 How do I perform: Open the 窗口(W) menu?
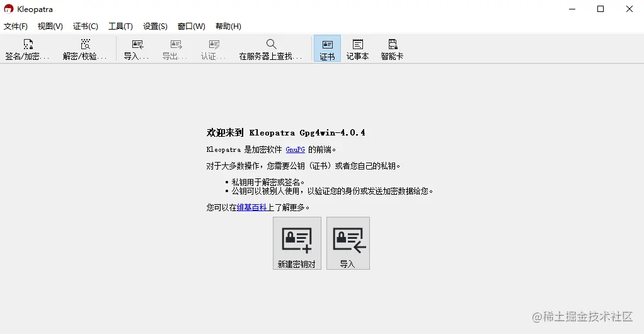(192, 26)
